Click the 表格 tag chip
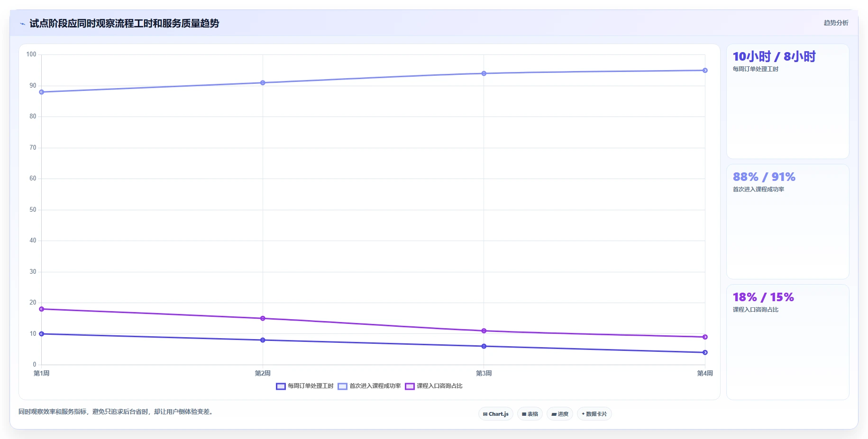868x439 pixels. (530, 414)
